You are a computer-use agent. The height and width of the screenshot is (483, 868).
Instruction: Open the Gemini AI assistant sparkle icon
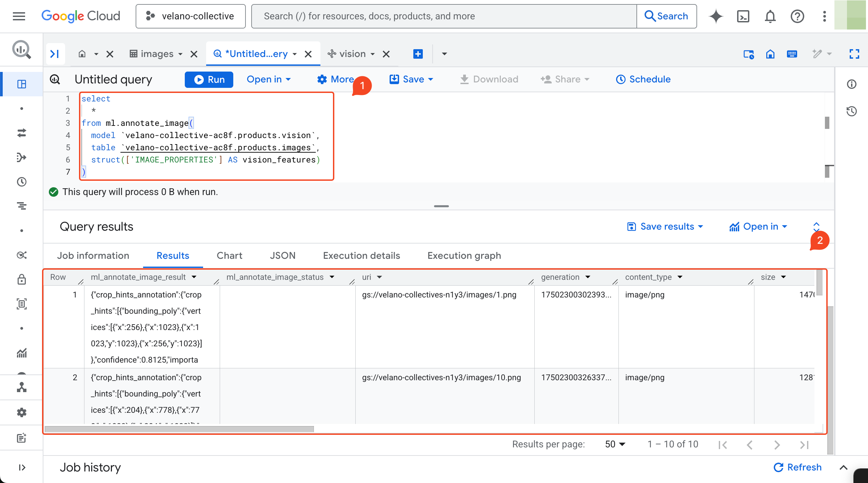[x=716, y=16]
